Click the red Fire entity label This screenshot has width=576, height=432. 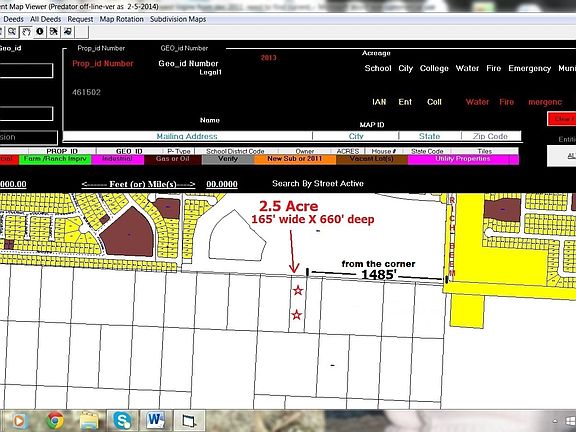[x=507, y=102]
